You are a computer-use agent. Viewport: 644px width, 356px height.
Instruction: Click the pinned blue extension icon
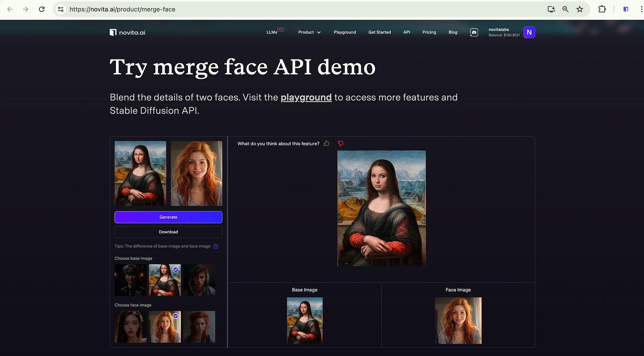pos(626,9)
